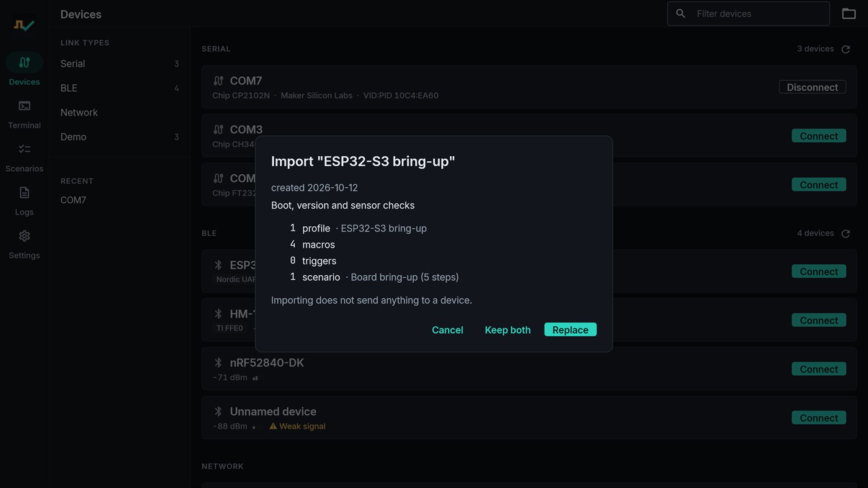The height and width of the screenshot is (488, 868).
Task: Click the app logo icon
Action: click(x=24, y=25)
